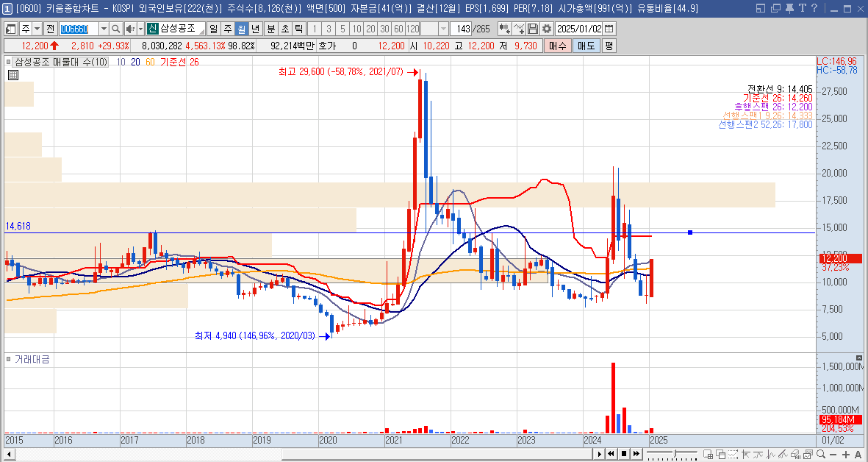The image size is (868, 462).
Task: Click the blue '매도' sell button
Action: point(586,46)
